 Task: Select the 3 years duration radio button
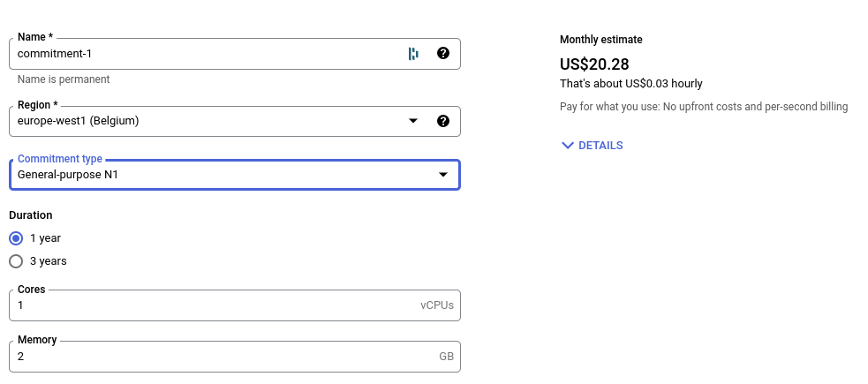16,261
